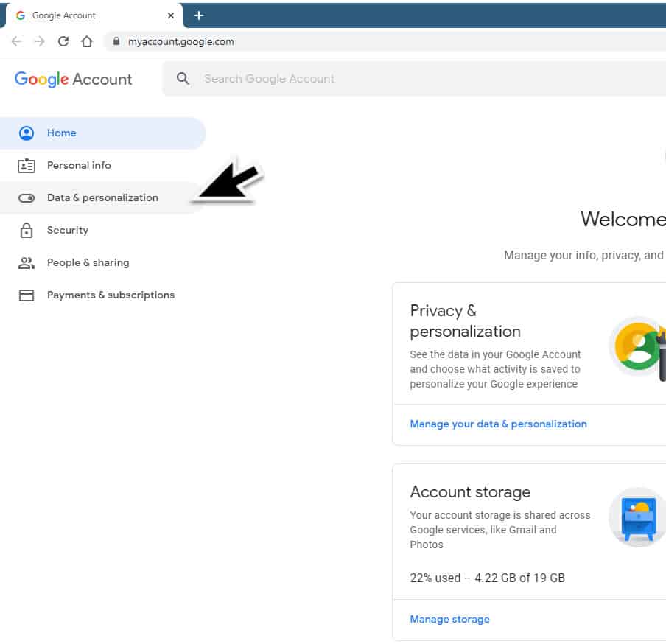Image resolution: width=666 pixels, height=644 pixels.
Task: Focus the Search Google Account field
Action: (x=415, y=78)
